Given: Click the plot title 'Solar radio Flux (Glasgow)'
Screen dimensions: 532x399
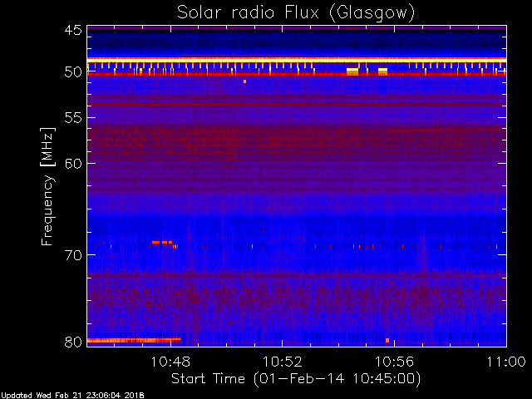Looking at the screenshot, I should 296,13.
